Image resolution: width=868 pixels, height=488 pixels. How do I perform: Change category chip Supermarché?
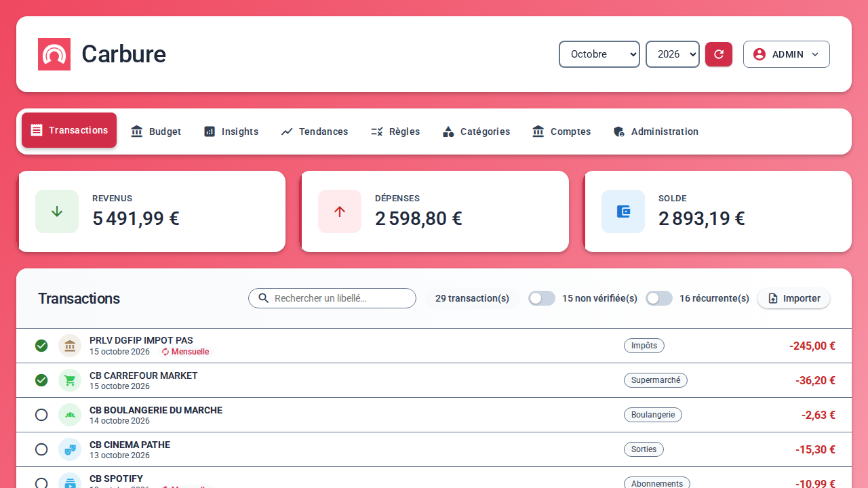click(656, 380)
